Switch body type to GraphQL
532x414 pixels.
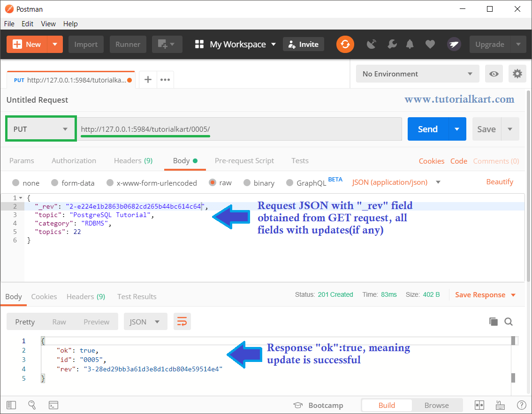click(x=305, y=183)
